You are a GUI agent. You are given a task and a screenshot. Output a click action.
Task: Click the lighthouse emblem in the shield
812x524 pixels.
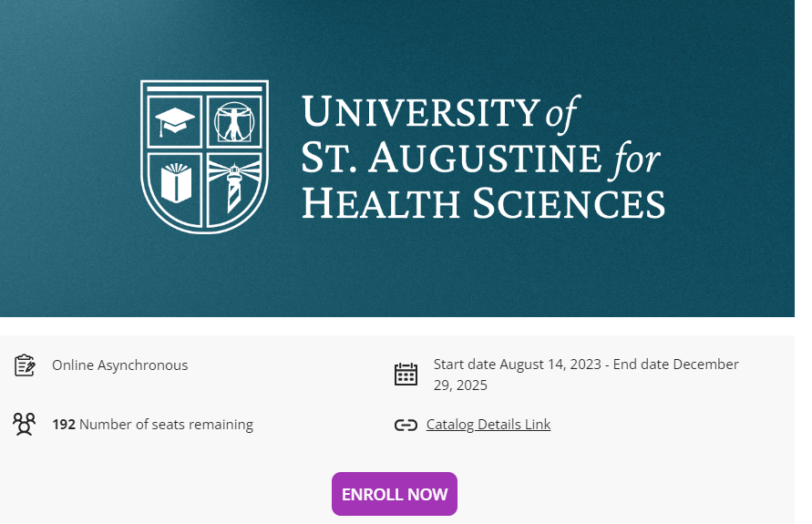[234, 188]
